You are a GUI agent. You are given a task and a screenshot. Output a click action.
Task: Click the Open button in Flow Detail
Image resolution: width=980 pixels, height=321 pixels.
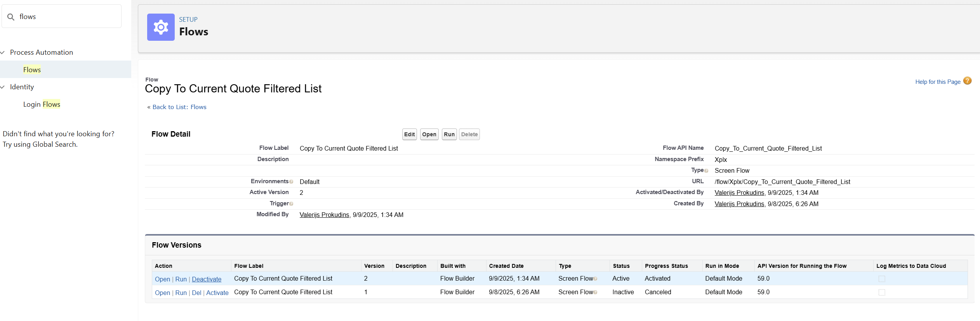[429, 134]
